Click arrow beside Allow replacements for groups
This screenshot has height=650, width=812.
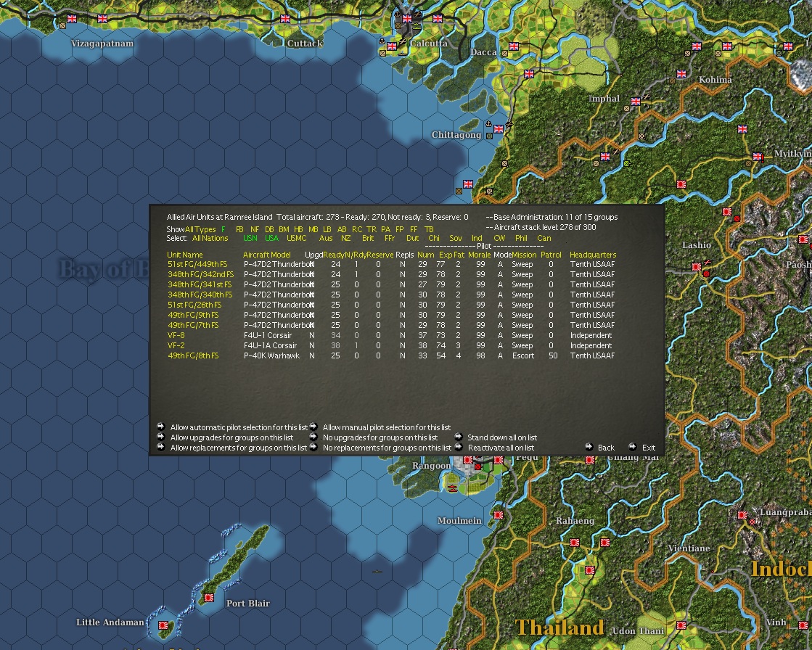[161, 447]
